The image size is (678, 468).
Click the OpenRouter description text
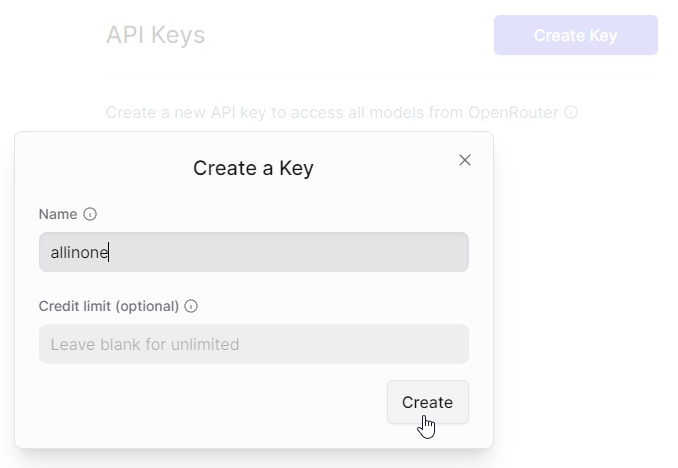point(332,113)
